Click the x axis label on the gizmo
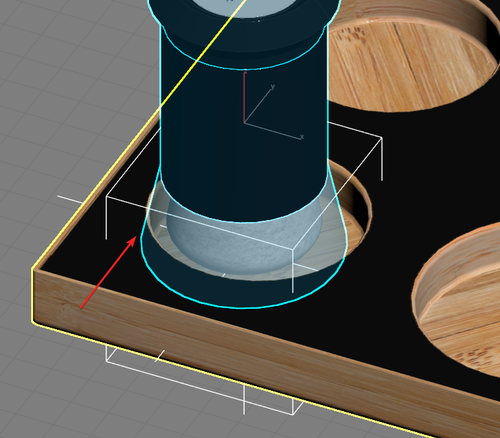 point(302,137)
